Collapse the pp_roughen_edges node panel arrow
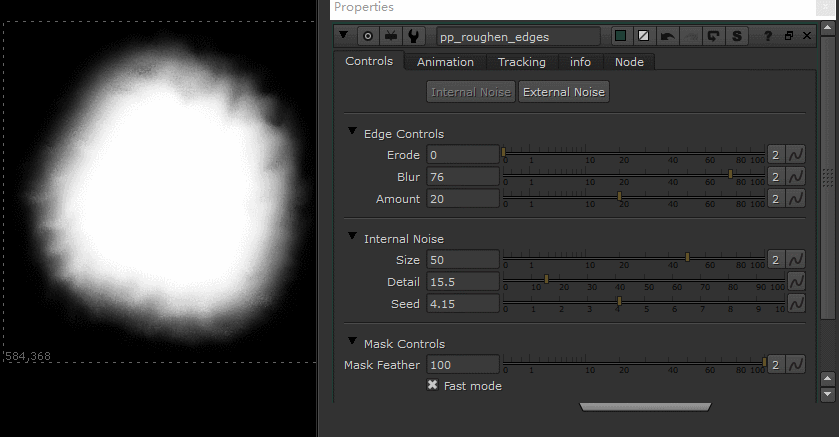 click(x=344, y=36)
